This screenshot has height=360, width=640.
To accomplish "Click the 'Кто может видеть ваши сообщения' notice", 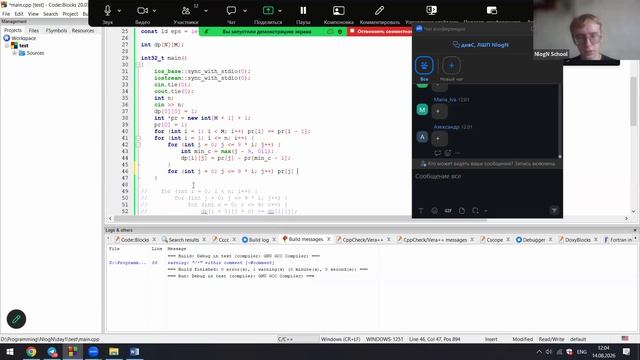I will click(x=487, y=164).
